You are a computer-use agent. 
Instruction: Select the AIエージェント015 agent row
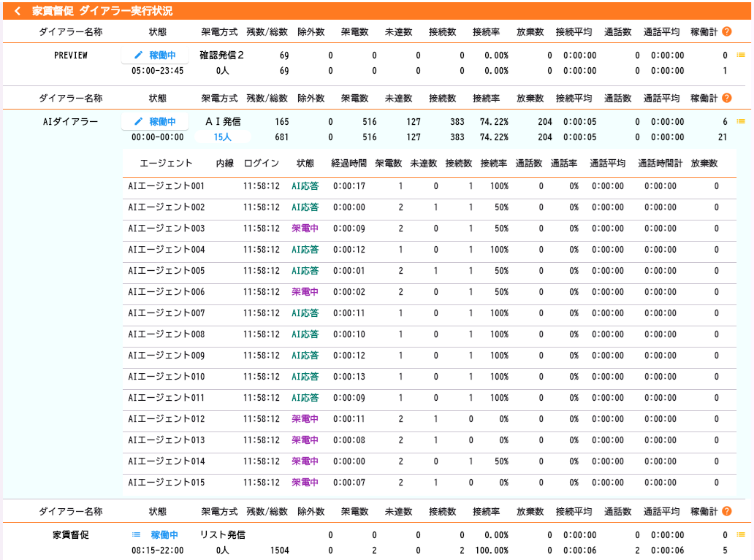tap(166, 483)
